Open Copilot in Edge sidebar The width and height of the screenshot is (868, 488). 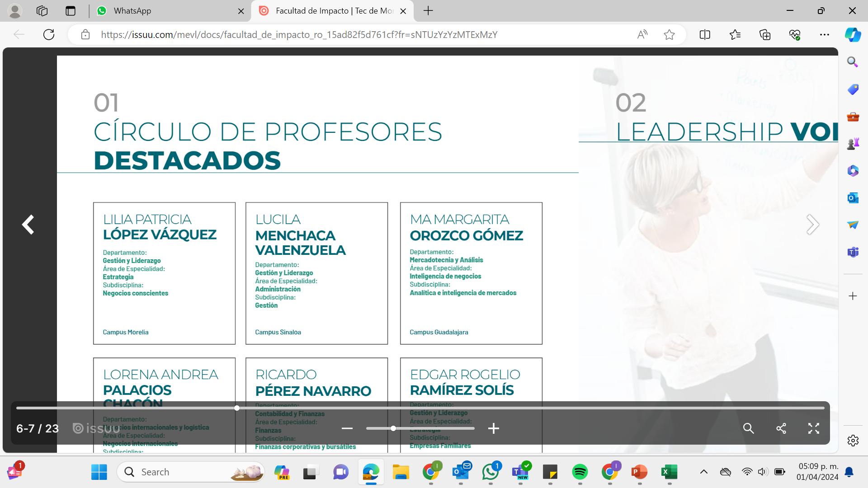[x=853, y=35]
